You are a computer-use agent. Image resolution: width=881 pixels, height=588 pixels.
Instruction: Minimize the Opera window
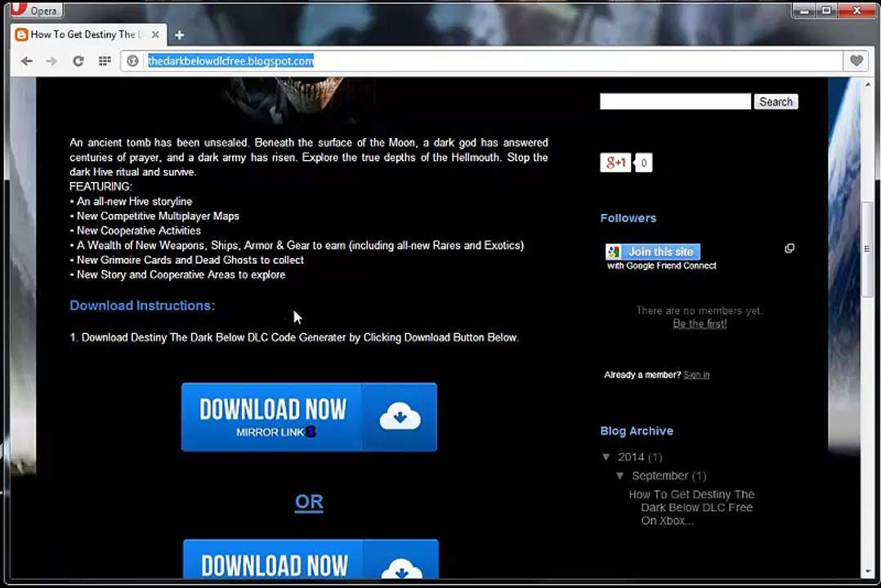(x=804, y=10)
